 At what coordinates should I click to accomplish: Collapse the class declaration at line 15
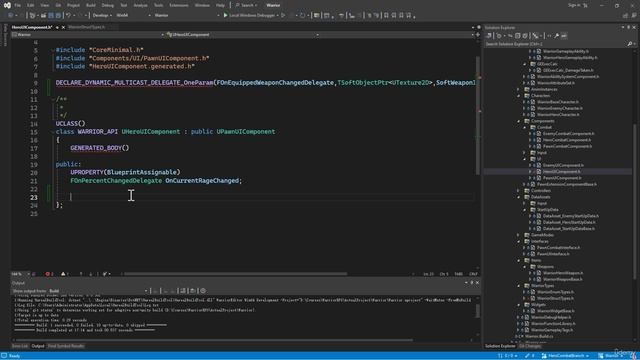[x=53, y=131]
